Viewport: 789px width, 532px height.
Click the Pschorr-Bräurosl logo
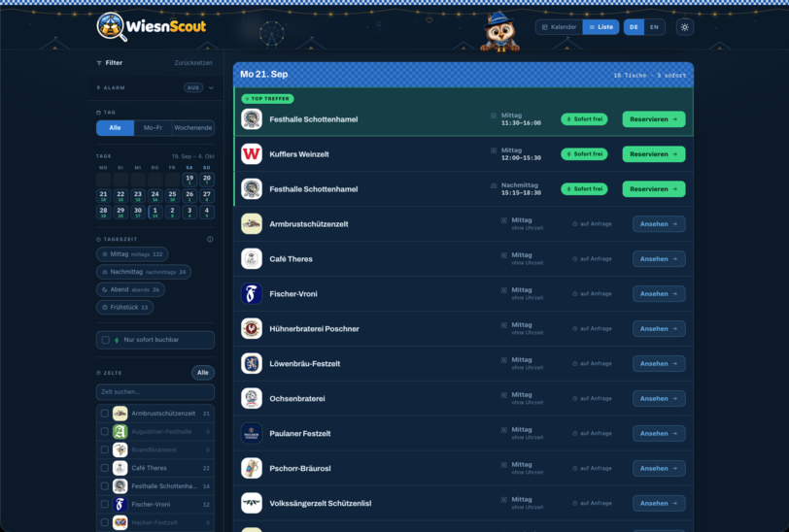252,468
